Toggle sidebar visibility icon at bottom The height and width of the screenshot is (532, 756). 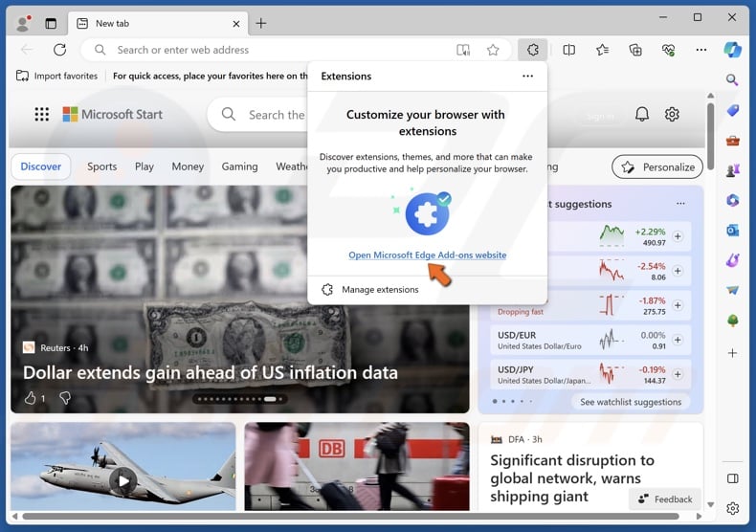(732, 478)
